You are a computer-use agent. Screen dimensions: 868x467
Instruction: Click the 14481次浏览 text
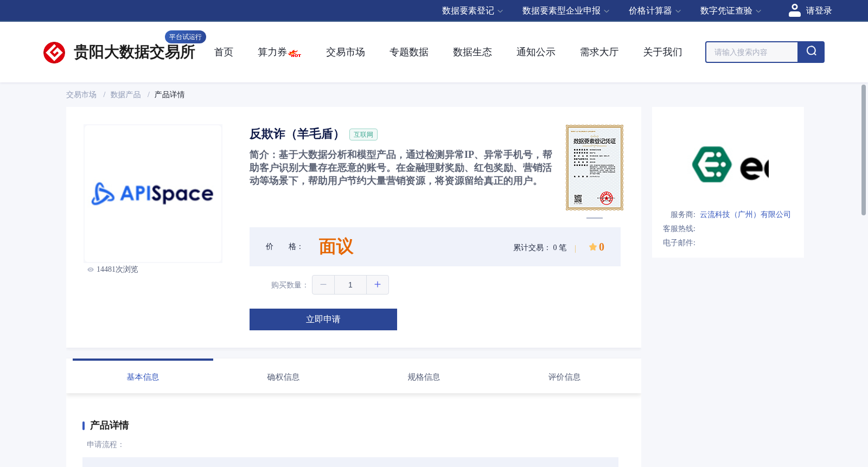tap(117, 270)
